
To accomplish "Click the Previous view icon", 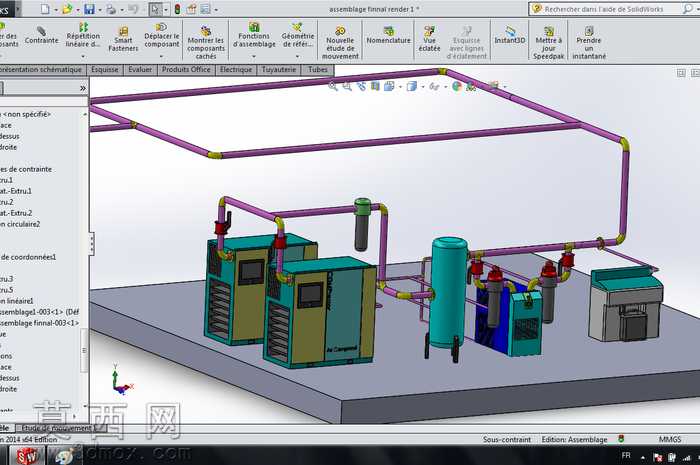I will tap(361, 86).
